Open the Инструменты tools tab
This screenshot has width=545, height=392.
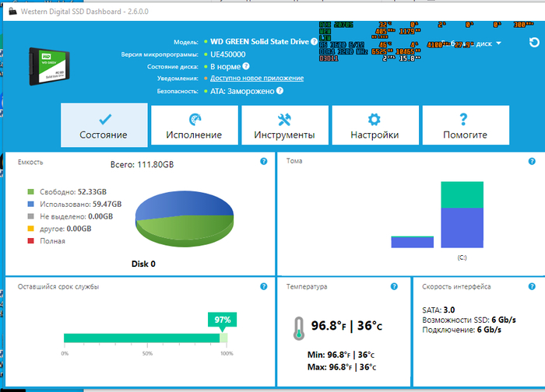pos(284,125)
